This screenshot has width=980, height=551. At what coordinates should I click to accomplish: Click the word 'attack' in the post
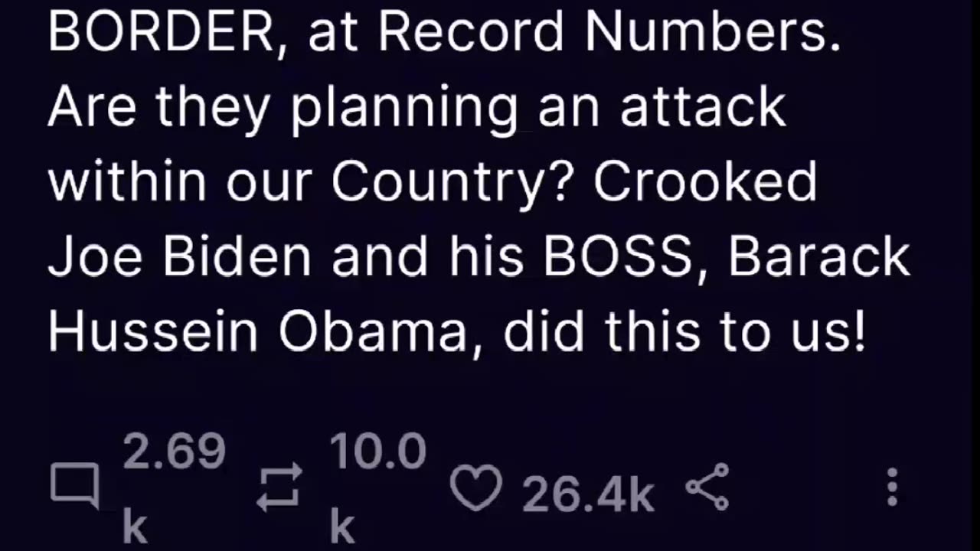(703, 107)
